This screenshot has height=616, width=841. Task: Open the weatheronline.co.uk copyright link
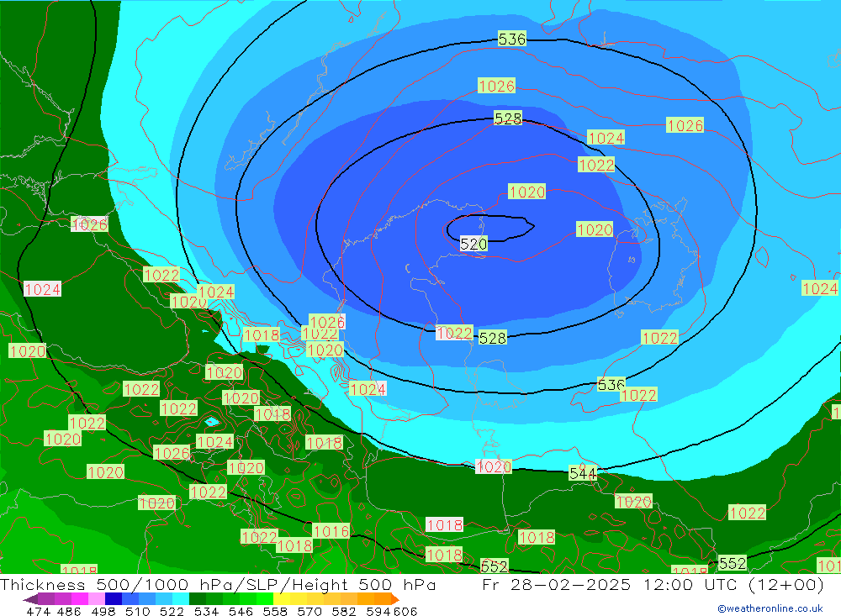[770, 608]
